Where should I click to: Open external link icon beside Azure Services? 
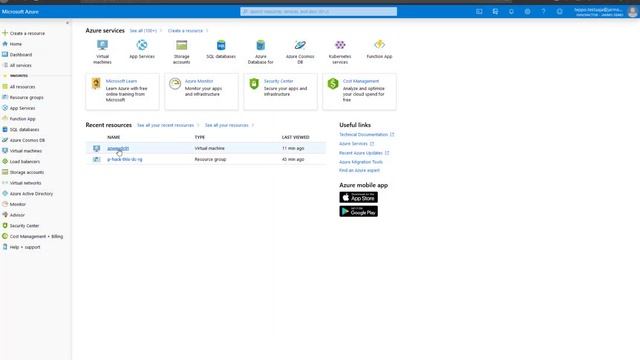[x=372, y=144]
